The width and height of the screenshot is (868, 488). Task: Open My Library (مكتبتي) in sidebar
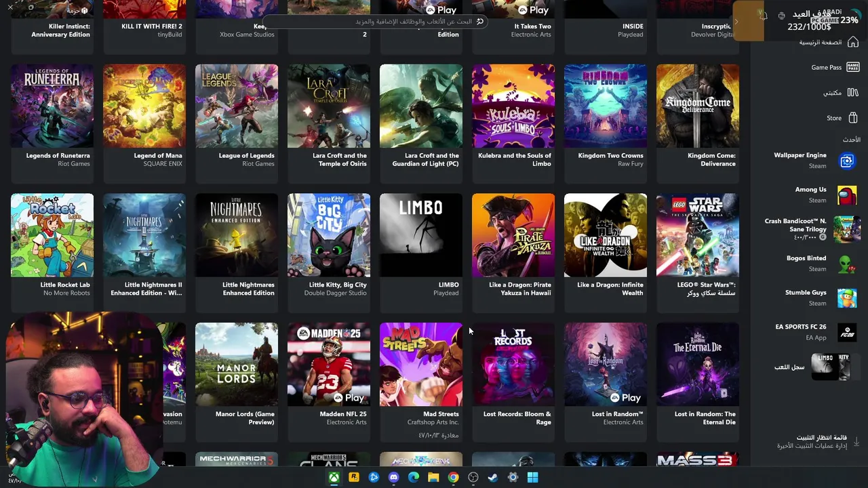click(x=841, y=92)
